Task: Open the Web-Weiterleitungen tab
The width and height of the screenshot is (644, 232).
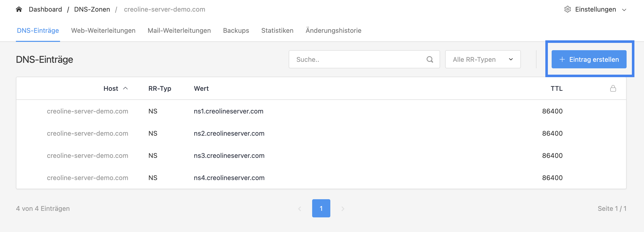Action: 103,31
